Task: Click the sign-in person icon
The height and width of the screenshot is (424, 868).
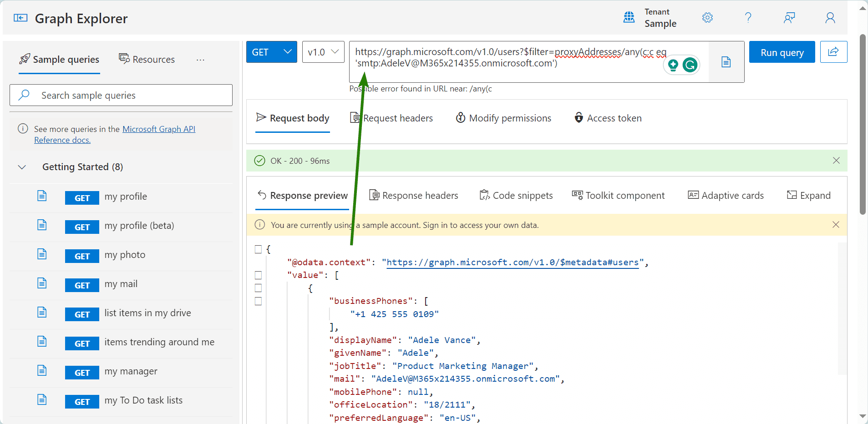Action: 830,18
